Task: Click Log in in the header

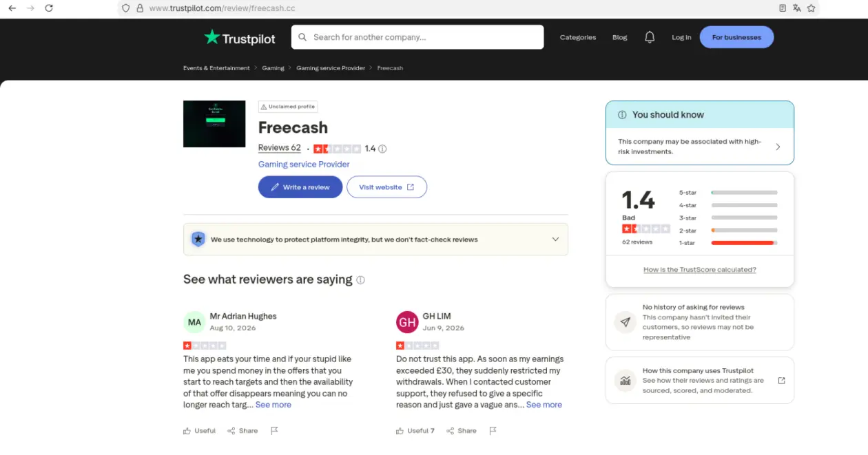Action: tap(681, 37)
